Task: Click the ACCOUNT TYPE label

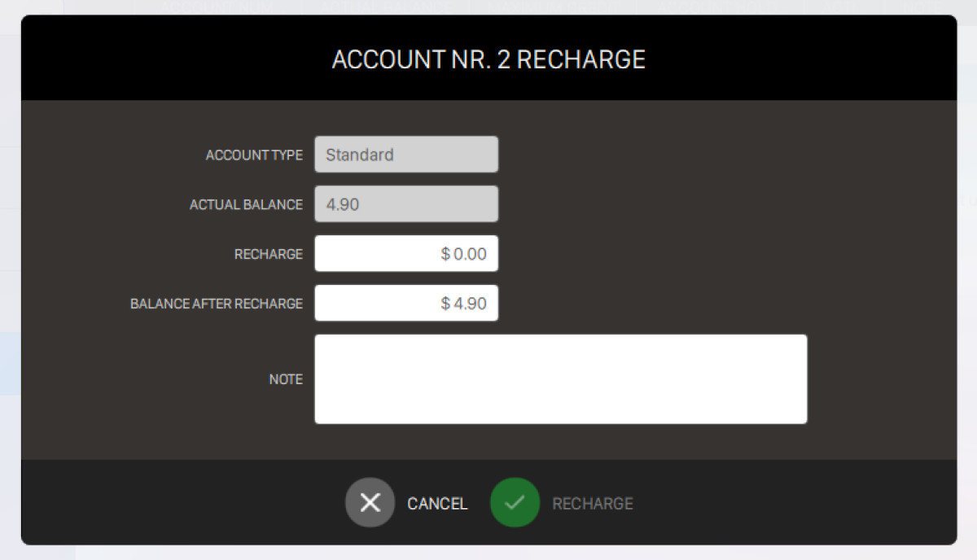Action: tap(254, 155)
